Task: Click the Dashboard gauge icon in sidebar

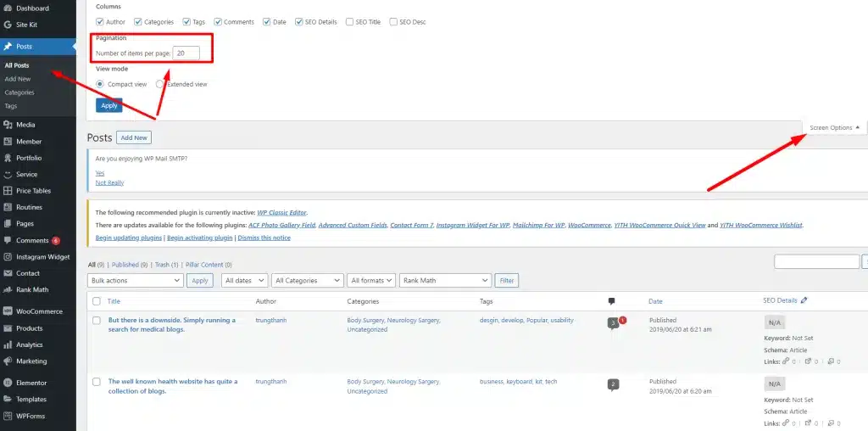Action: point(8,8)
